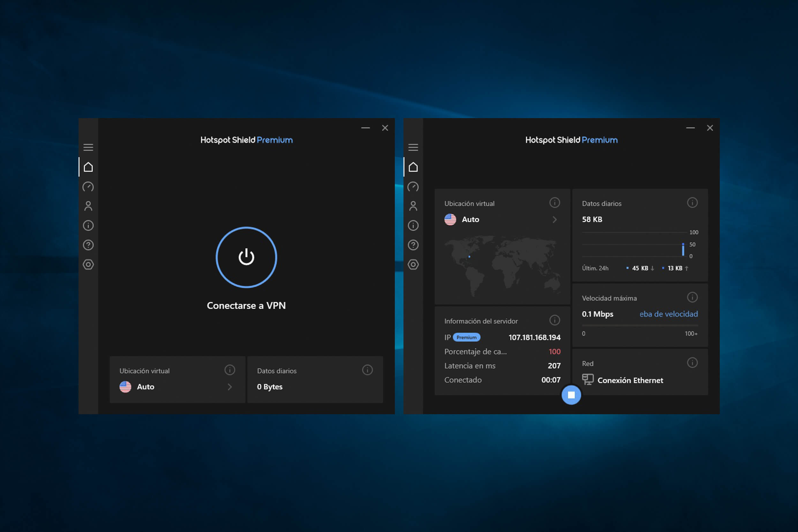Open Help question icon in right window sidebar
Screen dimensions: 798x532
pos(413,245)
